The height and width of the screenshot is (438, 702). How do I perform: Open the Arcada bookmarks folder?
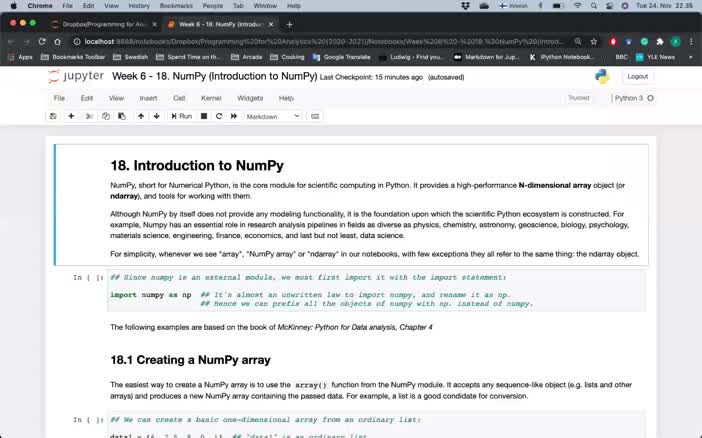(x=247, y=57)
